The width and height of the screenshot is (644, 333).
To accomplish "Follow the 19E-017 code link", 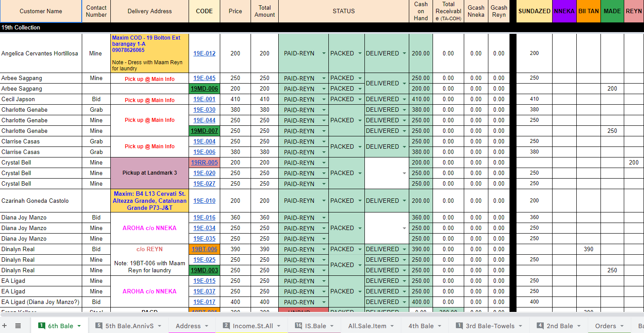I will coord(204,302).
